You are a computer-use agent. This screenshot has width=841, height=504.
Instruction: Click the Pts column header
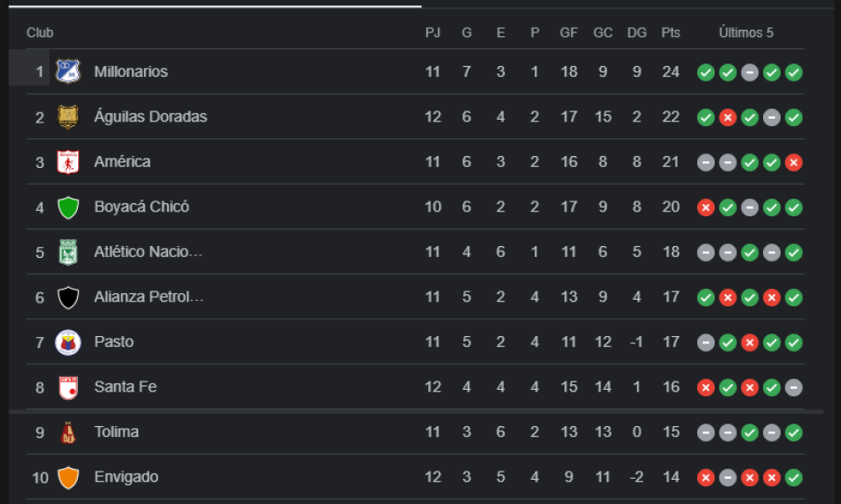click(x=670, y=32)
